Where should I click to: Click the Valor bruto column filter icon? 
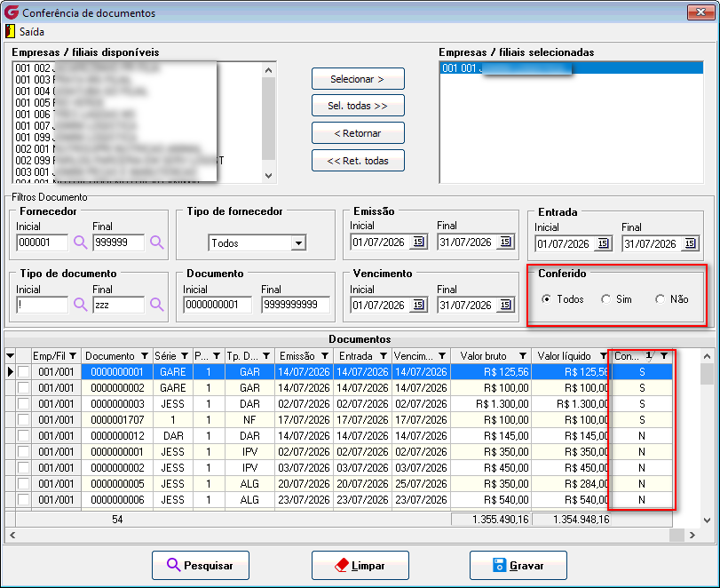pyautogui.click(x=523, y=356)
